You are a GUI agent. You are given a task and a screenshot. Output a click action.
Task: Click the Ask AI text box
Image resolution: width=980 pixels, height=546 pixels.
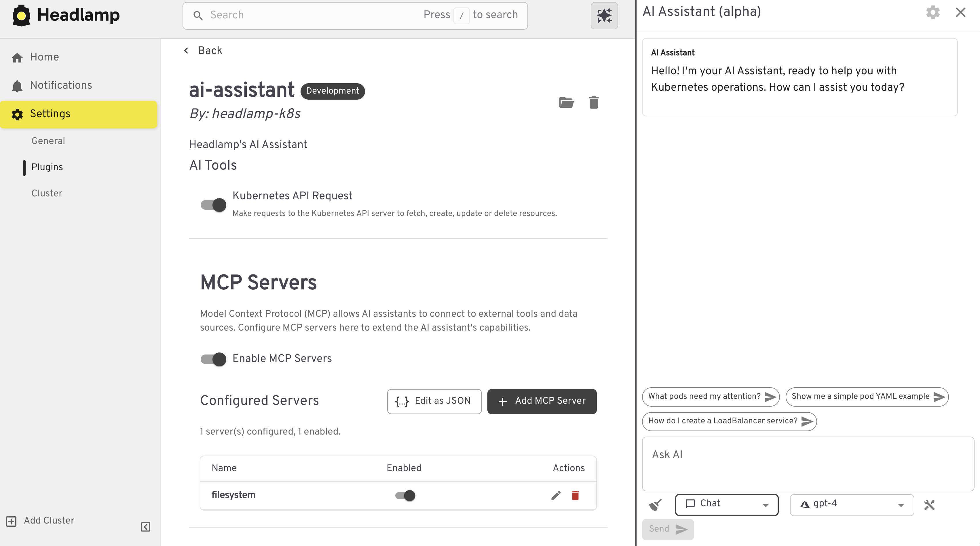click(x=808, y=463)
